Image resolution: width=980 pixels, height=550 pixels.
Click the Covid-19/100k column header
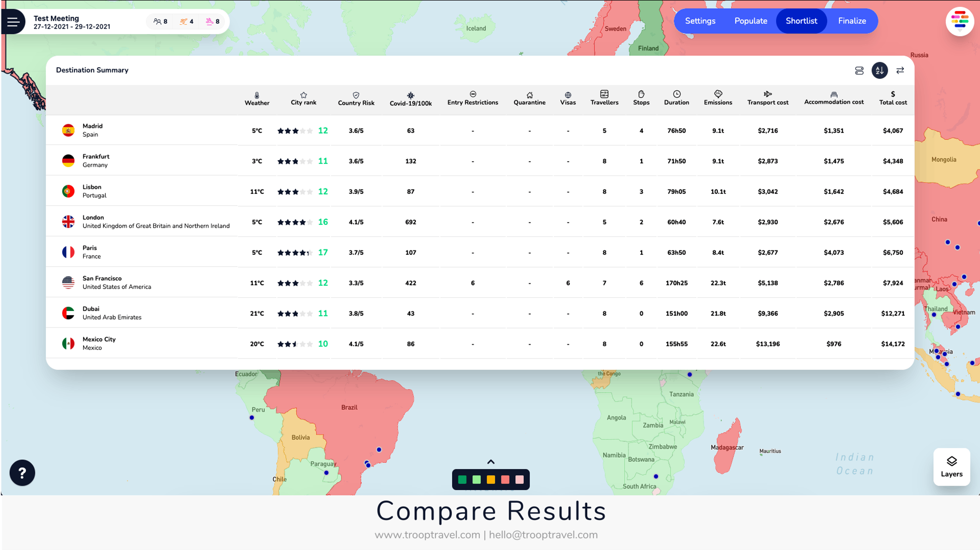(x=411, y=99)
